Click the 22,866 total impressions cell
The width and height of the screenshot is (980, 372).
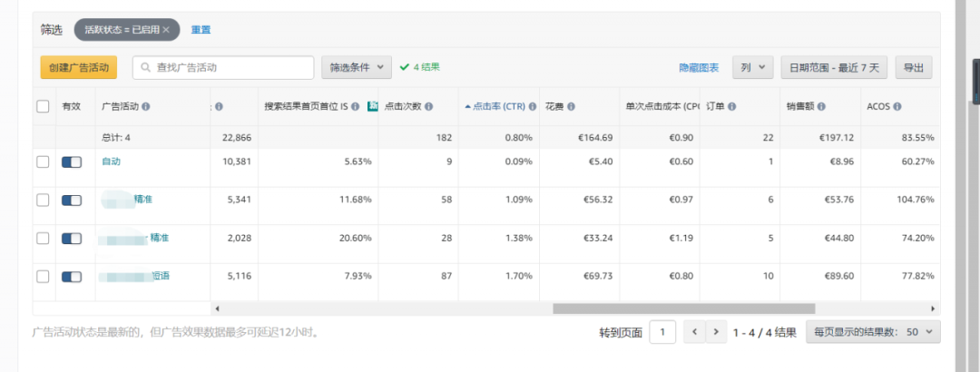(237, 138)
